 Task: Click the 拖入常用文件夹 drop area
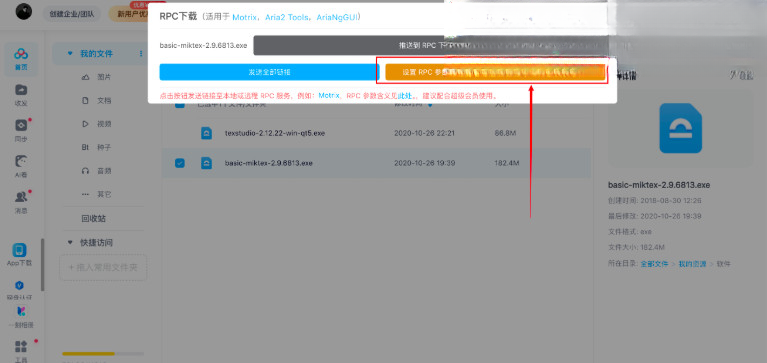[x=103, y=268]
